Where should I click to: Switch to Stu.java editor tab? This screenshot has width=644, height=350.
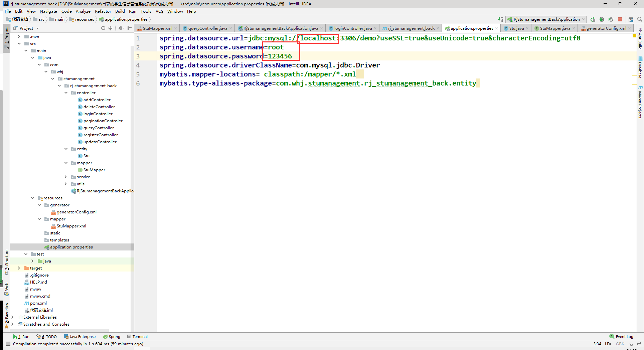point(516,28)
